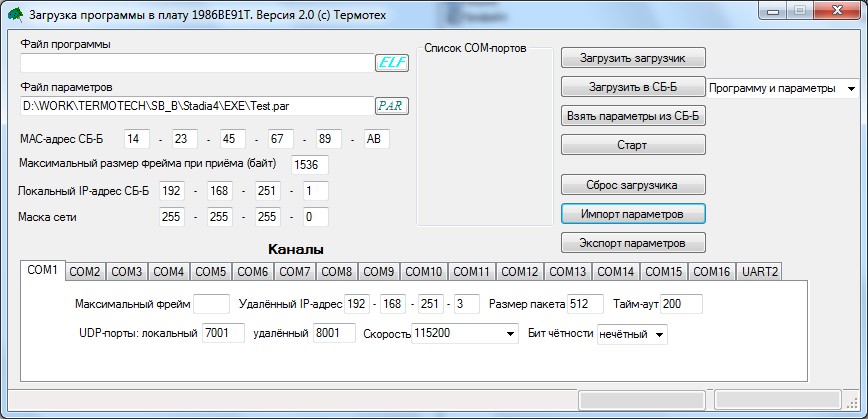This screenshot has height=419, width=868.
Task: Switch to the COM9 tab
Action: (379, 272)
